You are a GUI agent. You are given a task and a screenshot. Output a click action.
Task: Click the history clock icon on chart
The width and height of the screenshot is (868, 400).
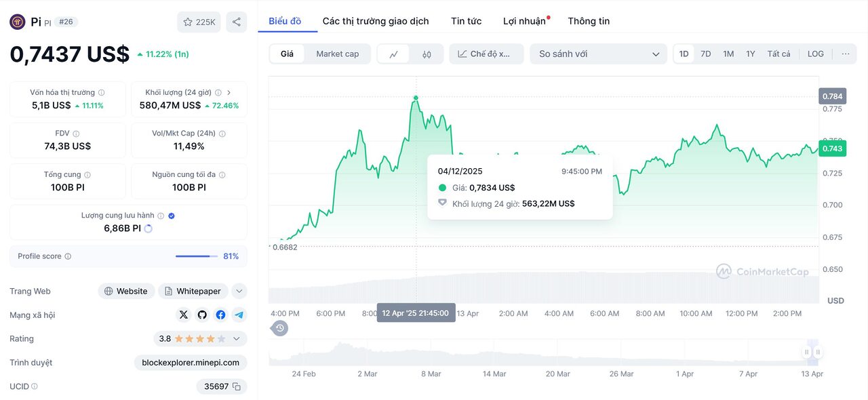coord(280,328)
